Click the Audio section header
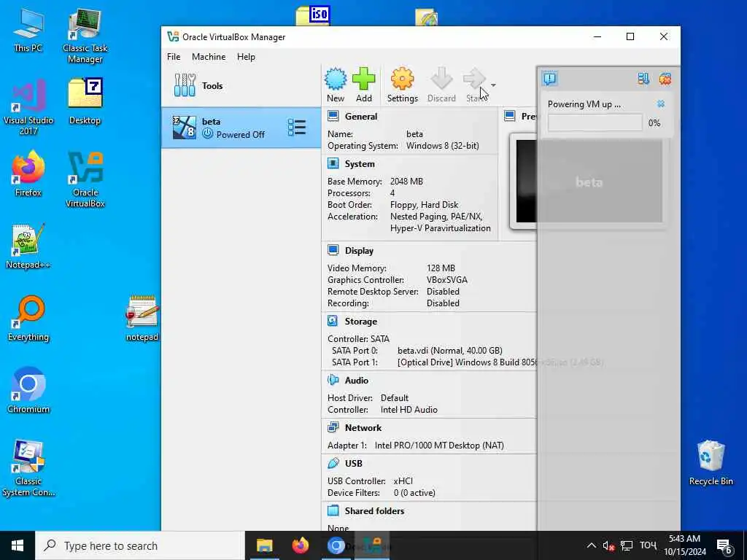Image resolution: width=747 pixels, height=560 pixels. 356,381
